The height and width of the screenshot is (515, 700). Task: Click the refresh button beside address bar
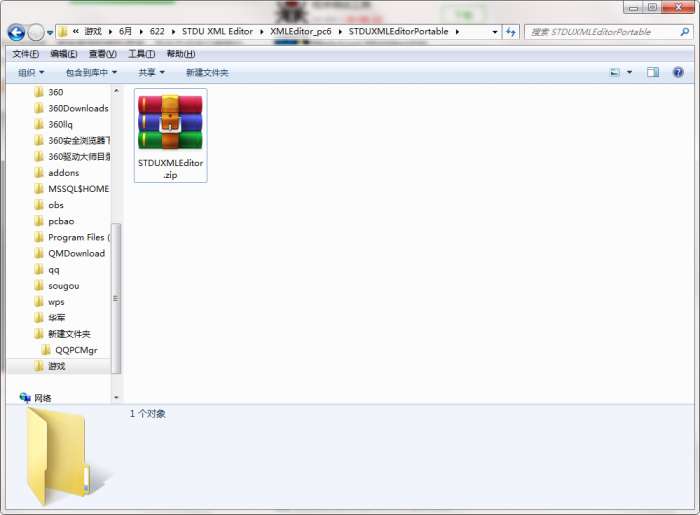point(511,32)
